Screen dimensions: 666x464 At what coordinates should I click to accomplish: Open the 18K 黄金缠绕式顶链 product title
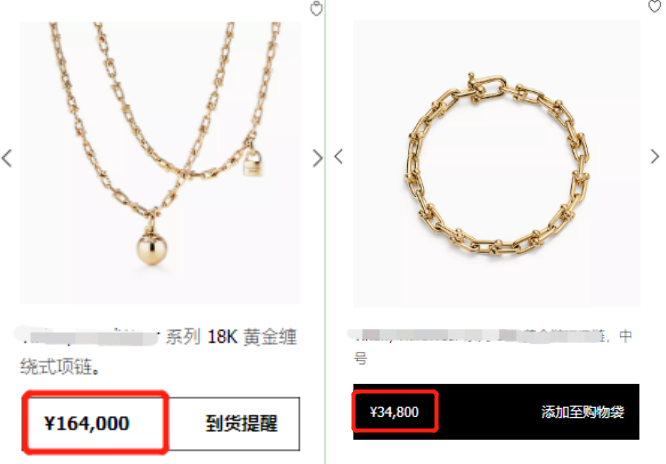(x=158, y=351)
